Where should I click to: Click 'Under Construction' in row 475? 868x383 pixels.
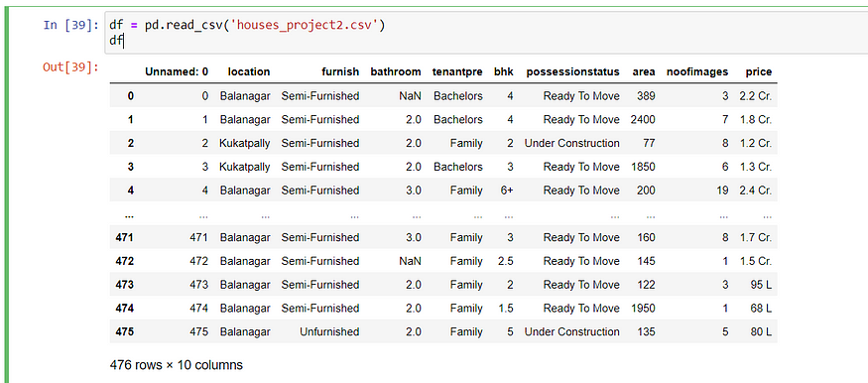point(572,332)
